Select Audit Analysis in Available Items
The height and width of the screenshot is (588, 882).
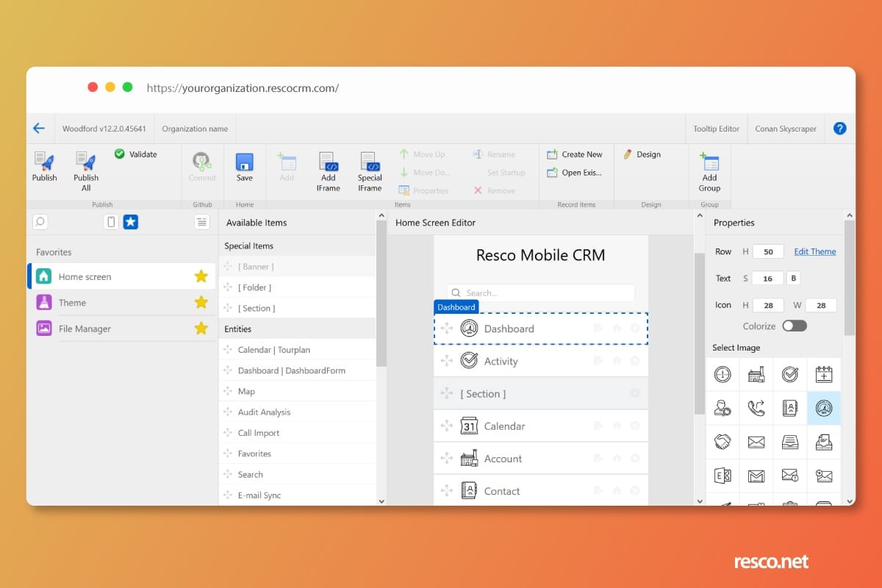click(298, 412)
